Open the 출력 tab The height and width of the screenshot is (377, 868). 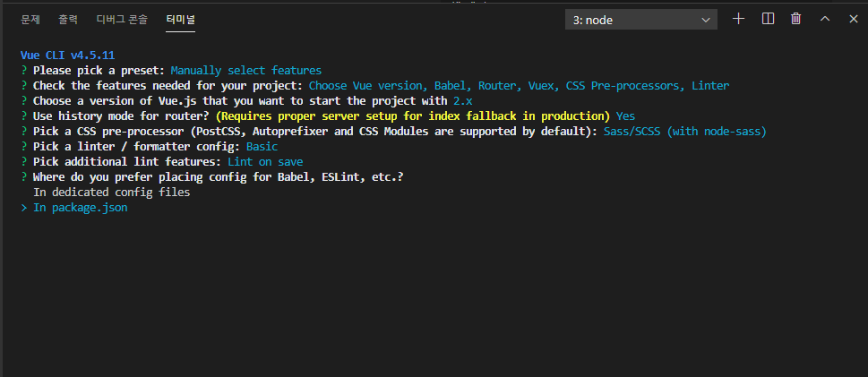tap(68, 20)
